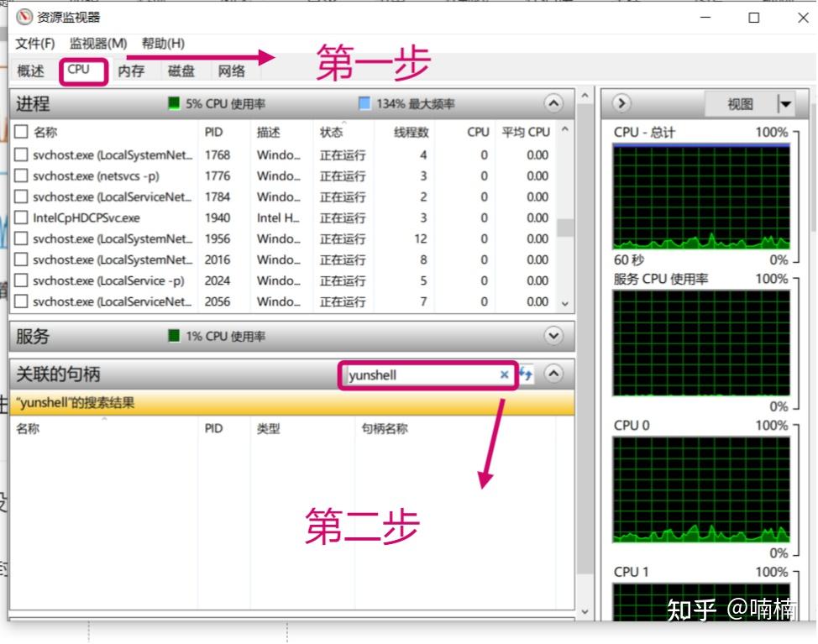The image size is (818, 644).
Task: Open the 文件(F) menu
Action: coord(35,44)
